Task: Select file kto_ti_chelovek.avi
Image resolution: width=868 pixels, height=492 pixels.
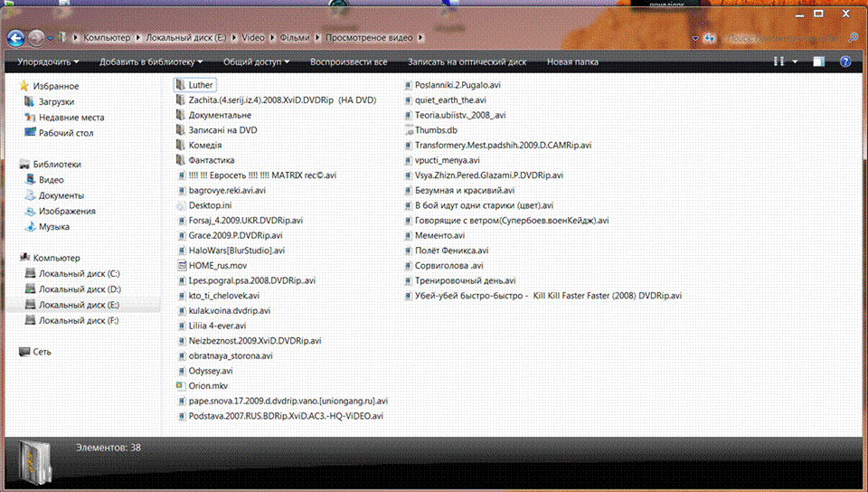Action: pos(223,296)
